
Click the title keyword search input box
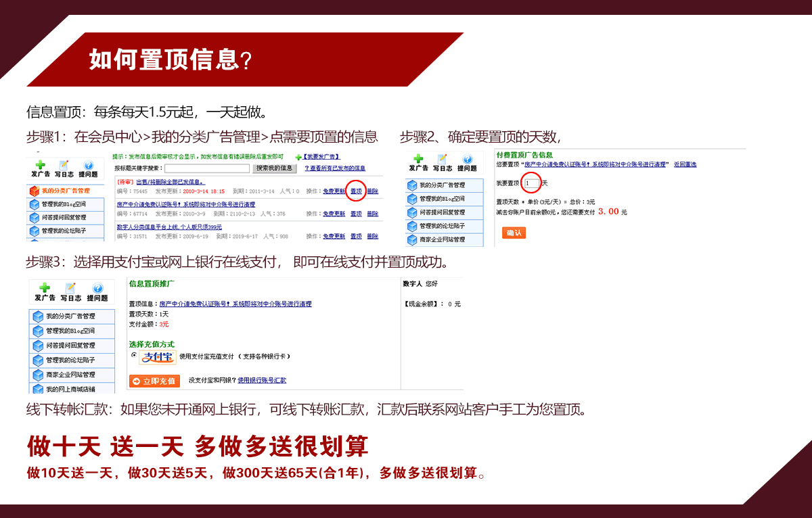(207, 168)
